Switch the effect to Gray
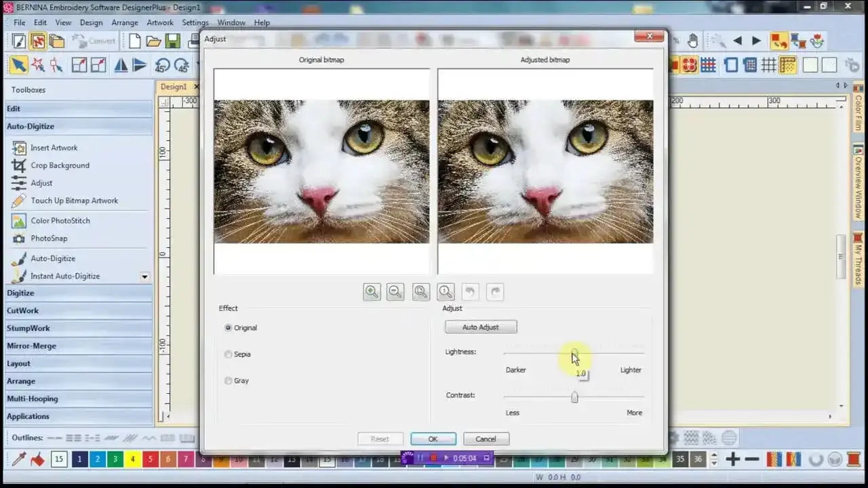 229,380
